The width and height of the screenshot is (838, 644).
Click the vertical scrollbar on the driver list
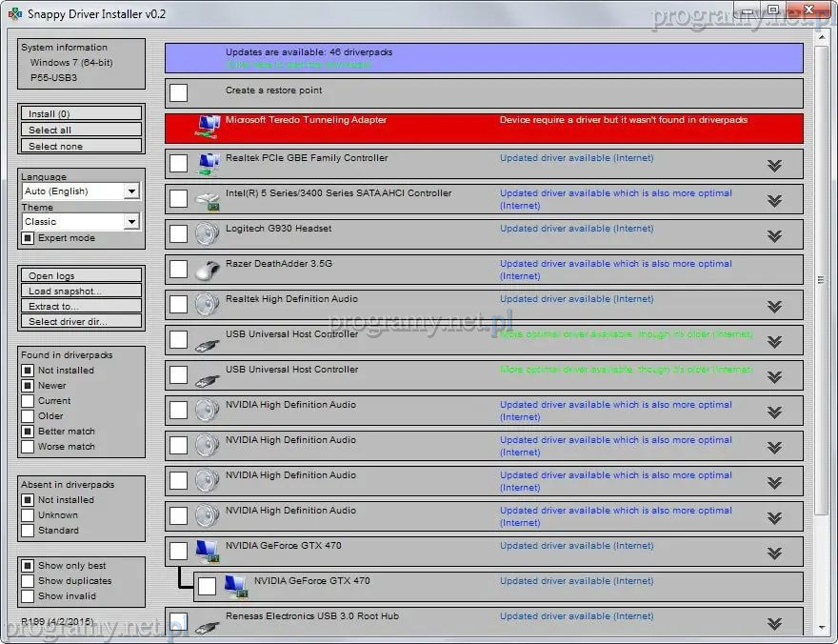point(820,279)
